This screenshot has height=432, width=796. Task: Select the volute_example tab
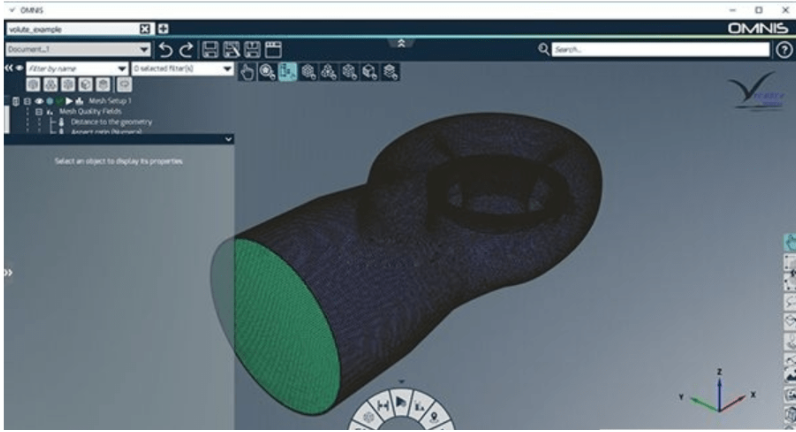[x=68, y=29]
